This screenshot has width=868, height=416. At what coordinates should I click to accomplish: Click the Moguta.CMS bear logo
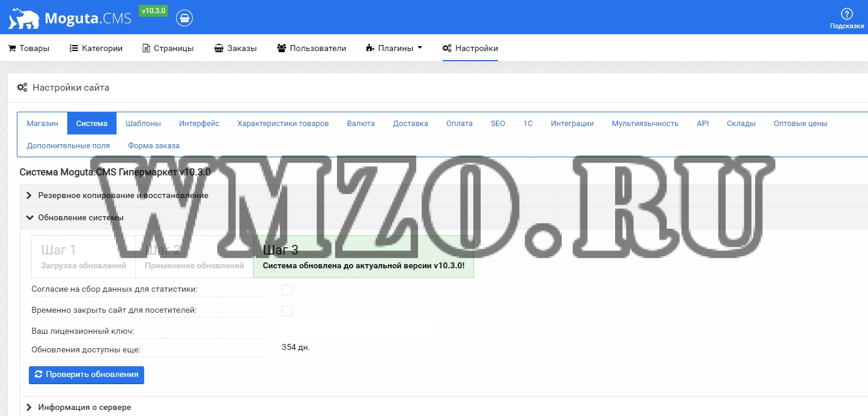[x=70, y=18]
